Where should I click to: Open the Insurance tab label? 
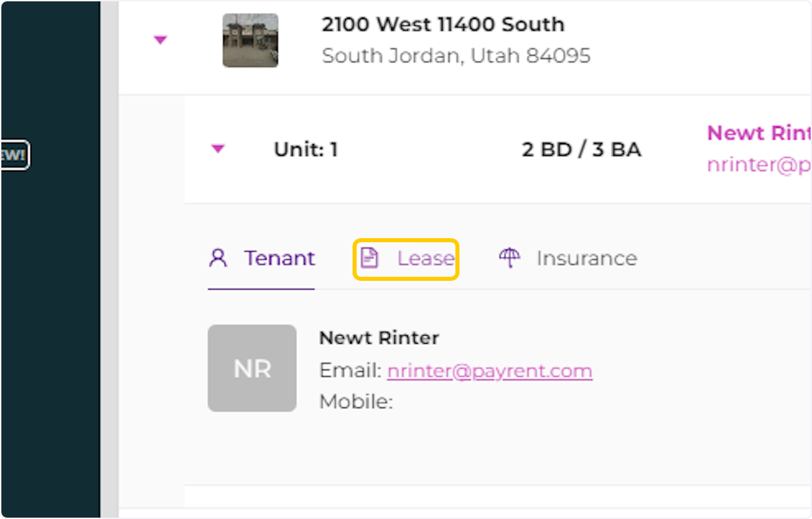pyautogui.click(x=586, y=258)
